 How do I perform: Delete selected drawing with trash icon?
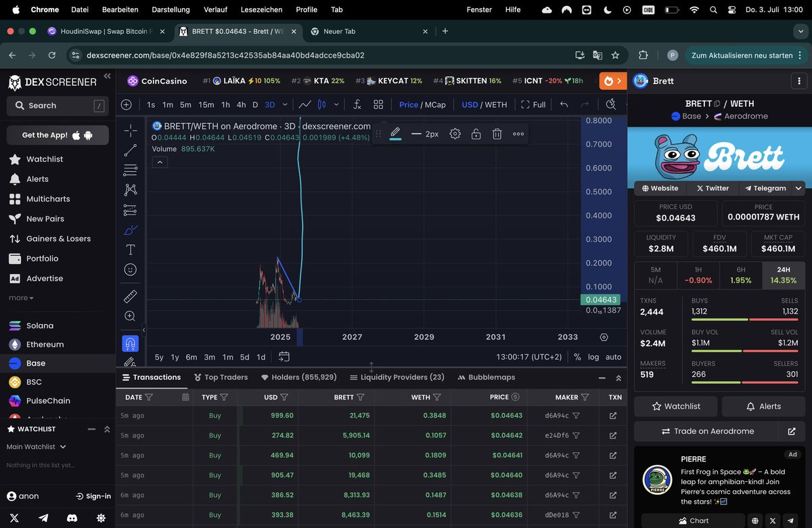[x=497, y=134]
